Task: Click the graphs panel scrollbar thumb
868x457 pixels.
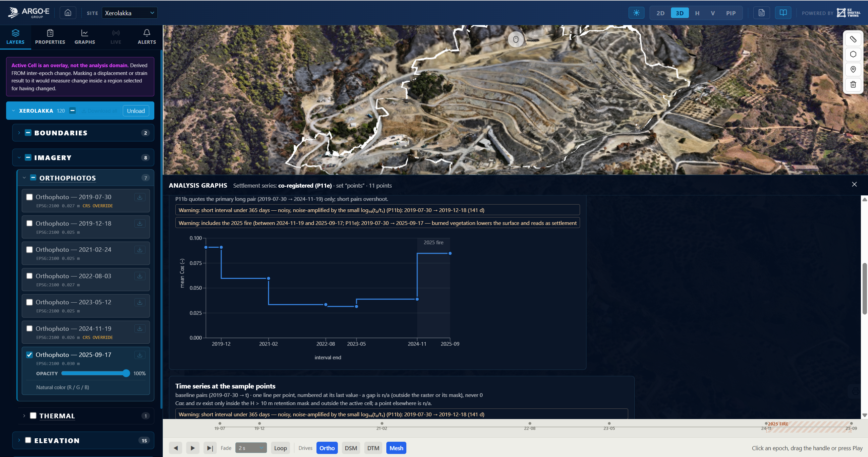Action: 865,288
